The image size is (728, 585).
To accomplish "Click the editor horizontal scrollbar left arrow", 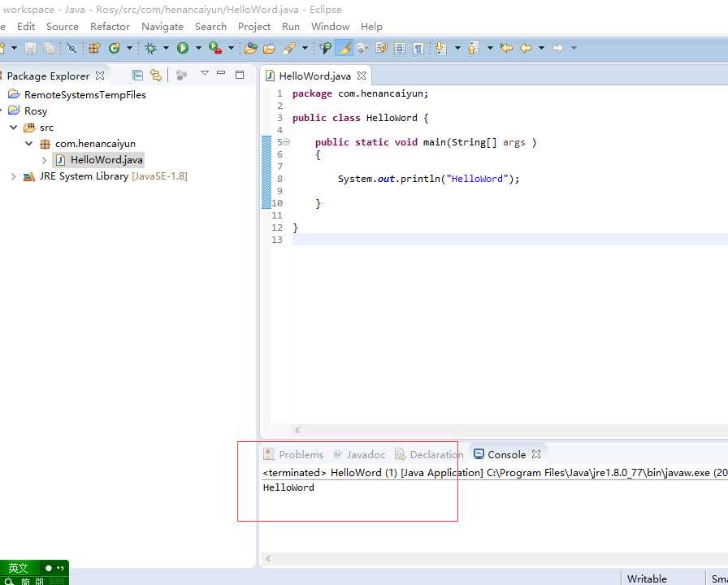I will tap(297, 430).
